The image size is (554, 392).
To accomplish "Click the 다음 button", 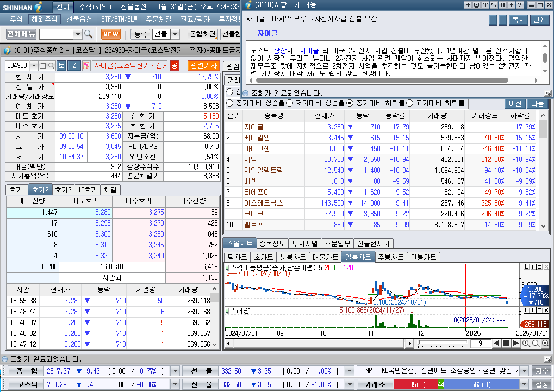I will click(x=537, y=103).
